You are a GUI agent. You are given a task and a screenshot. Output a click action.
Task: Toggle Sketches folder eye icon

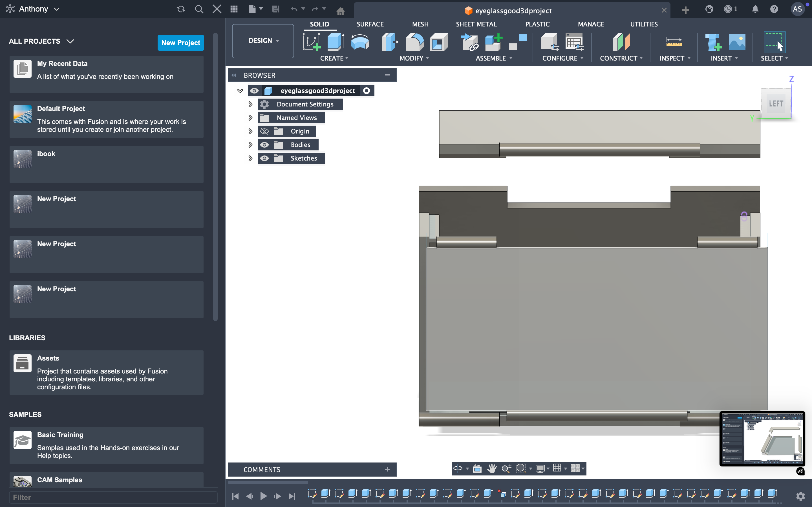264,158
